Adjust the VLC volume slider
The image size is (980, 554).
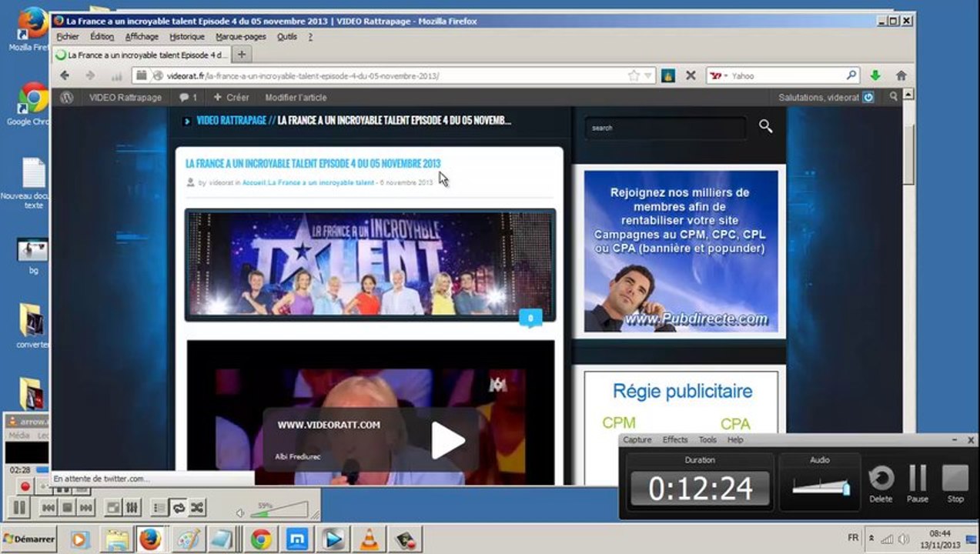(x=281, y=509)
